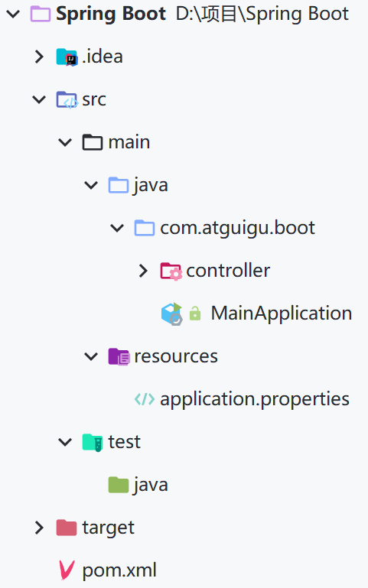Click the application.properties file icon
The width and height of the screenshot is (368, 588).
(145, 399)
